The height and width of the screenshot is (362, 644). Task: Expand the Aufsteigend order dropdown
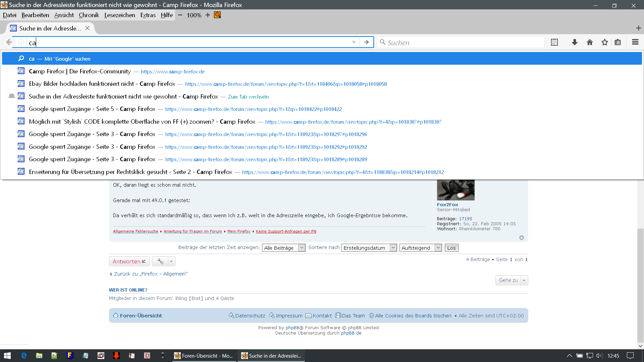420,248
